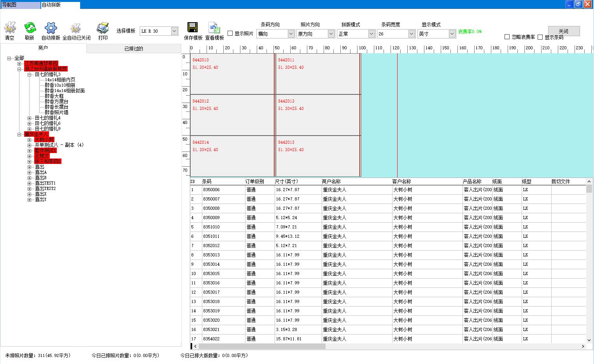Click the 清空 clear icon
This screenshot has height=364, width=594.
tap(10, 28)
